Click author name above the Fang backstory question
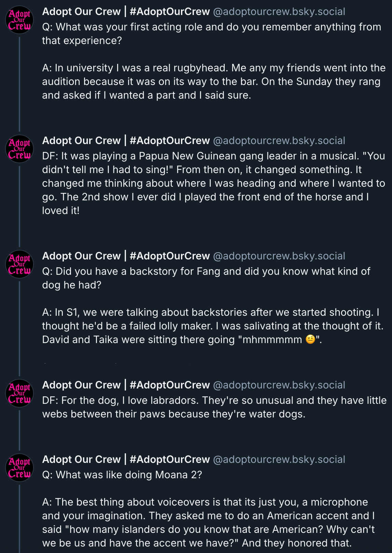392x553 pixels. coord(126,256)
